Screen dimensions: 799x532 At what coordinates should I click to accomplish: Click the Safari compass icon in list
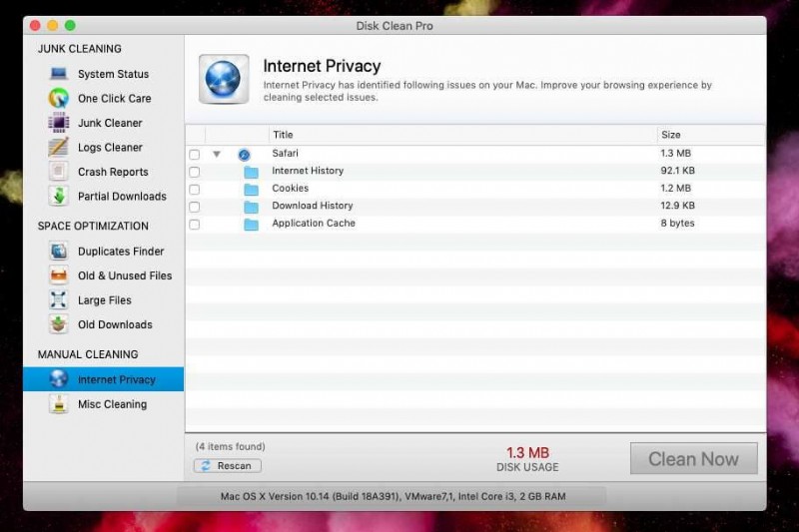(x=244, y=155)
